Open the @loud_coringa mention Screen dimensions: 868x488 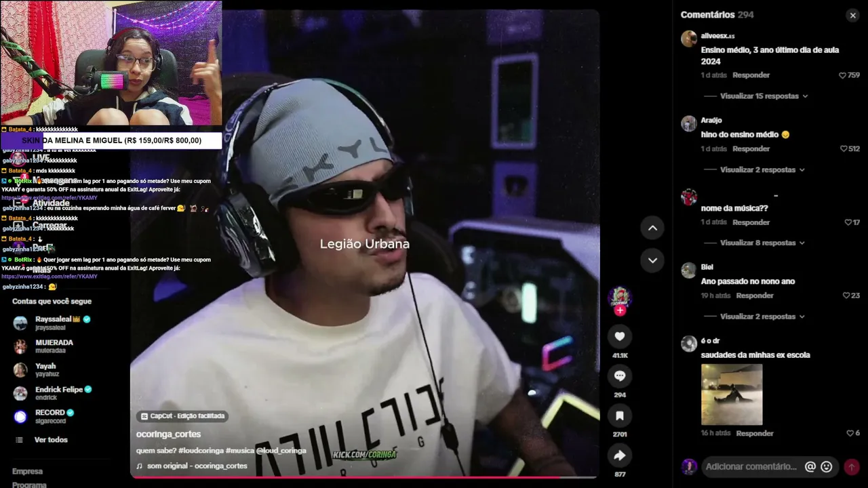(281, 451)
